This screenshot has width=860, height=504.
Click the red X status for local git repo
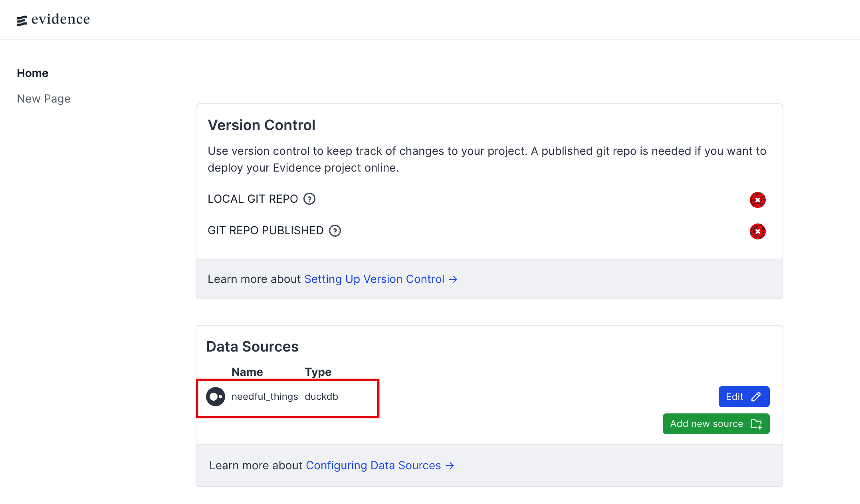coord(757,200)
